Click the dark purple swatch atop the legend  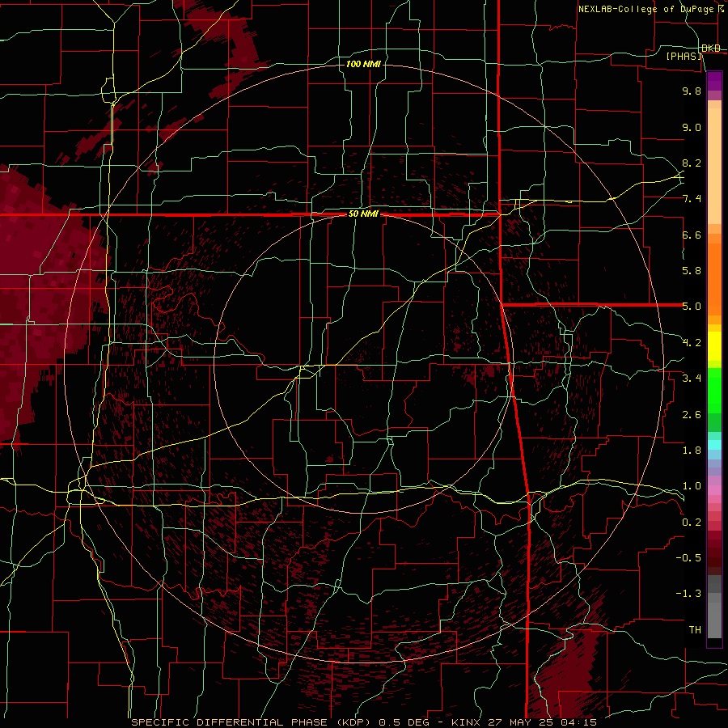pyautogui.click(x=714, y=81)
